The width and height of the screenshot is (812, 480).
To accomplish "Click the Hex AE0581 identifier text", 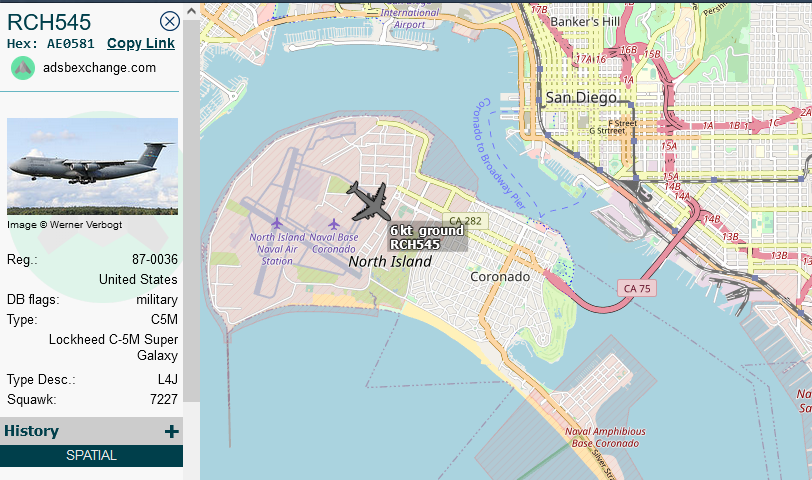I will 51,44.
